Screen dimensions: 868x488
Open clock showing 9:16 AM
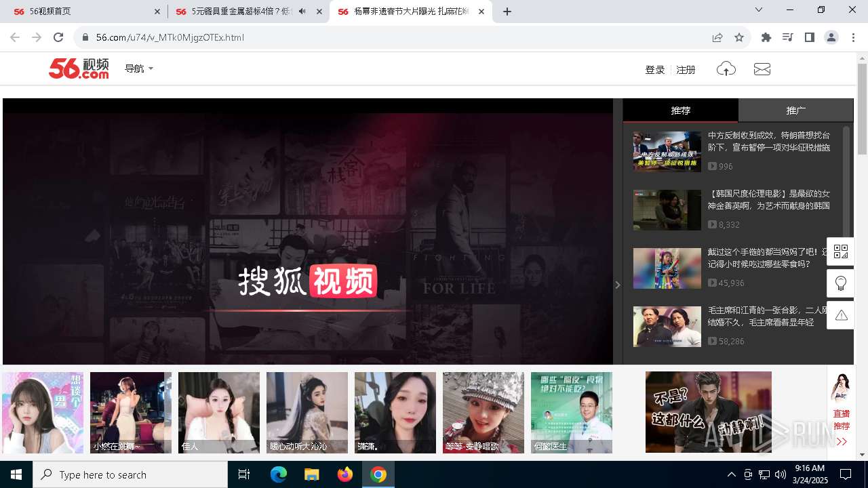tap(810, 474)
